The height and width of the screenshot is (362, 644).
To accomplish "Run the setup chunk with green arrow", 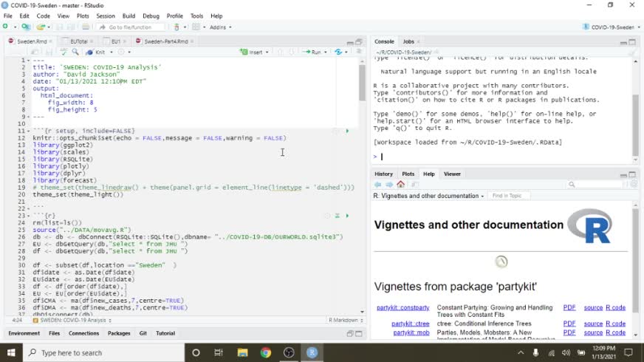I will pos(347,131).
